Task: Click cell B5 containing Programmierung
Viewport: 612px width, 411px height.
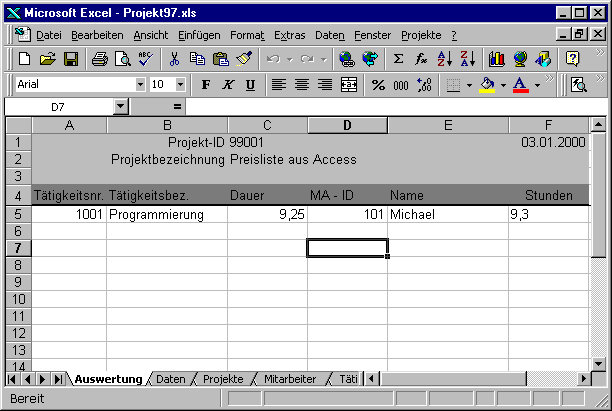Action: (x=166, y=214)
